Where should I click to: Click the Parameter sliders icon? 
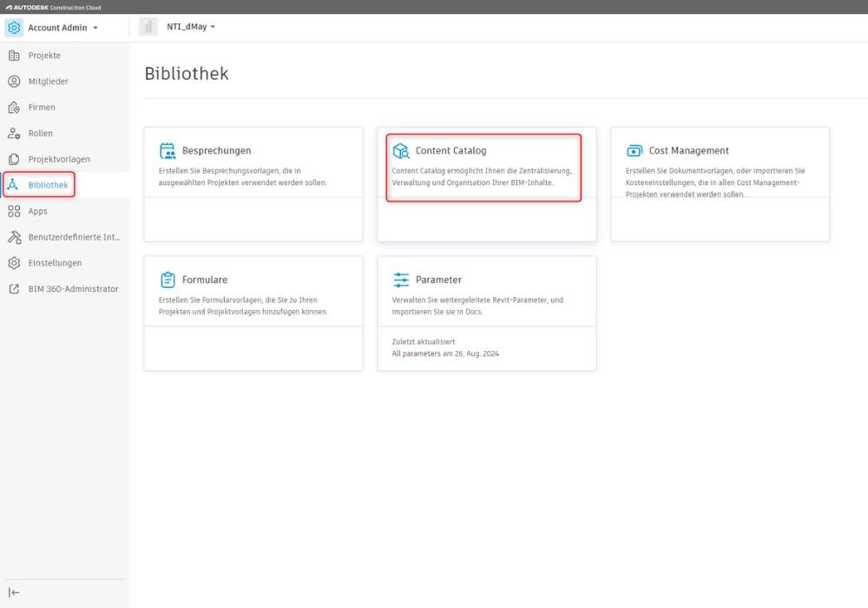pos(401,280)
